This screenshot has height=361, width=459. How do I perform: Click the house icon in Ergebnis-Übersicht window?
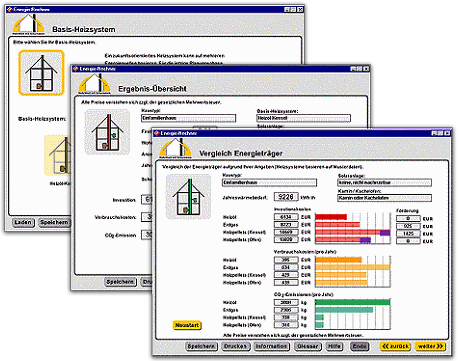[x=107, y=132]
